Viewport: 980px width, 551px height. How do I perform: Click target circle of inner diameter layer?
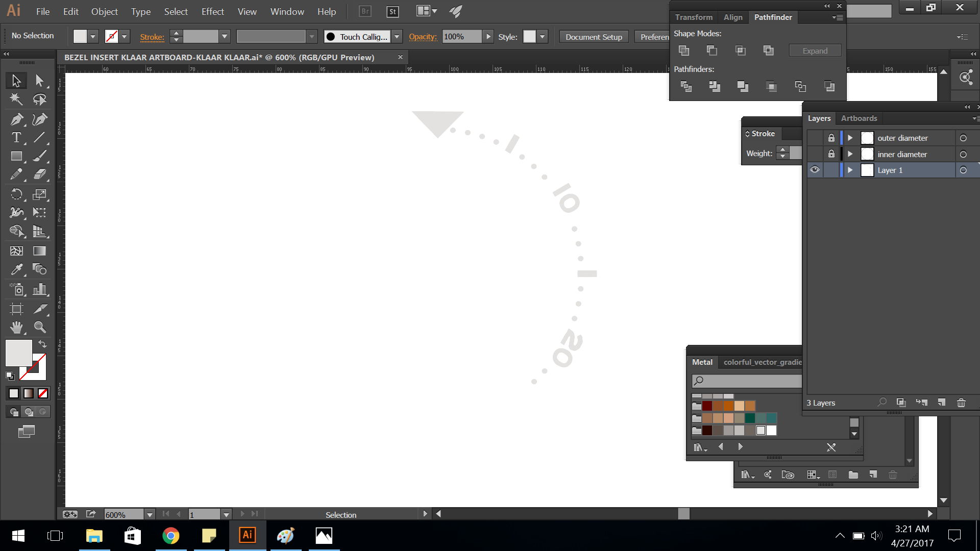(x=963, y=154)
